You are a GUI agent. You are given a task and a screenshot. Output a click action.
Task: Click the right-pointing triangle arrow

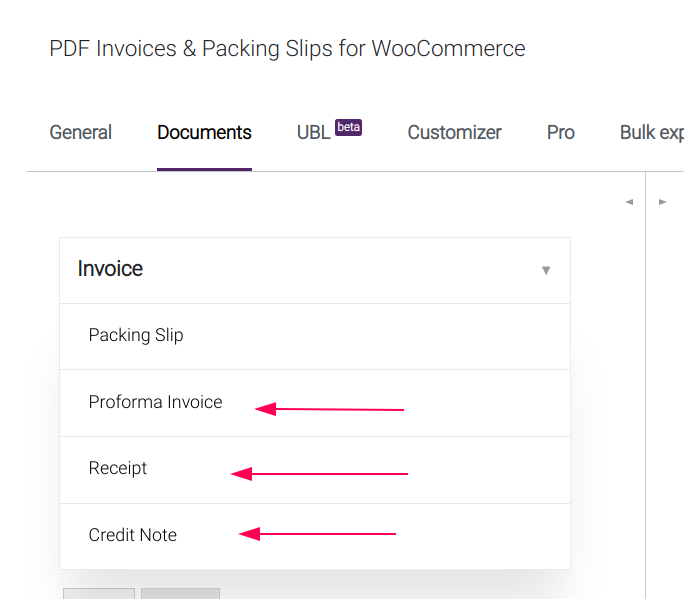pos(662,202)
